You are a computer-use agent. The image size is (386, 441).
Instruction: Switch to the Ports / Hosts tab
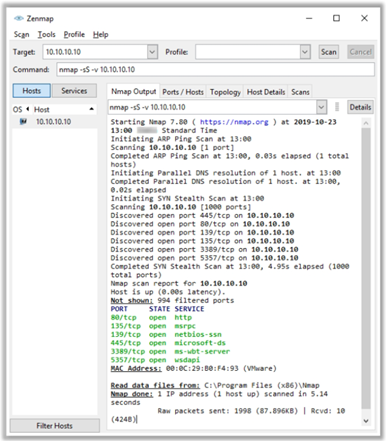point(183,92)
